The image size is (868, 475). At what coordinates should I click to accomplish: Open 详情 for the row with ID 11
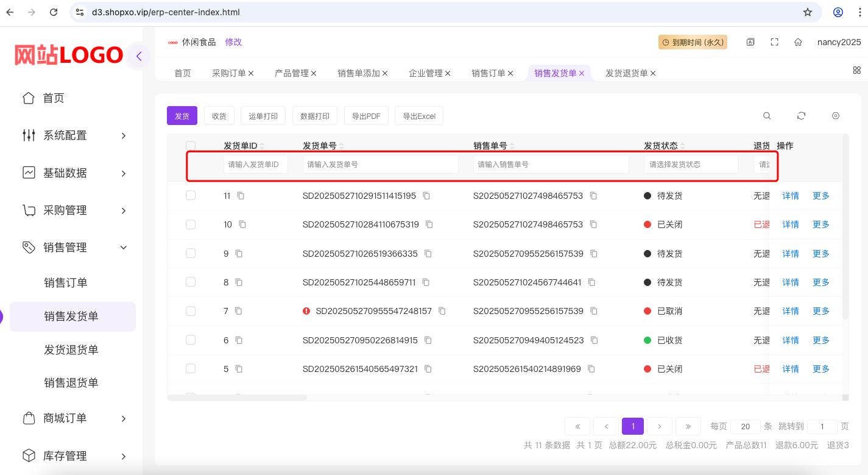[x=791, y=196]
